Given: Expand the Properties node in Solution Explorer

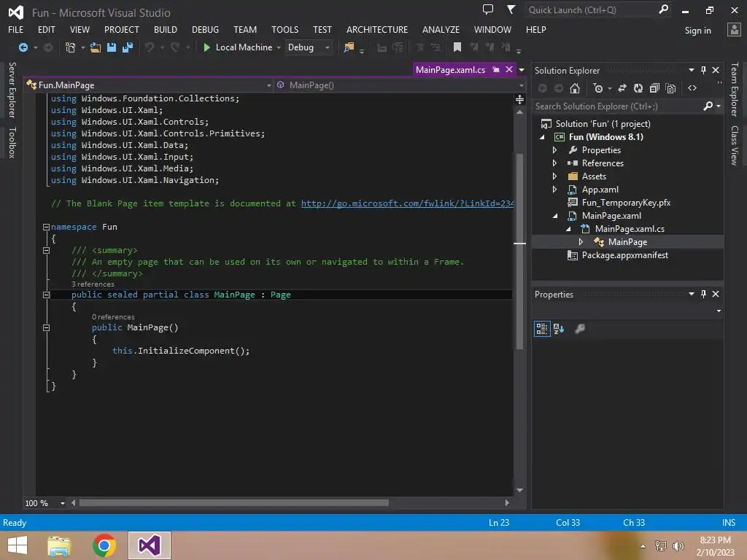Looking at the screenshot, I should [554, 149].
